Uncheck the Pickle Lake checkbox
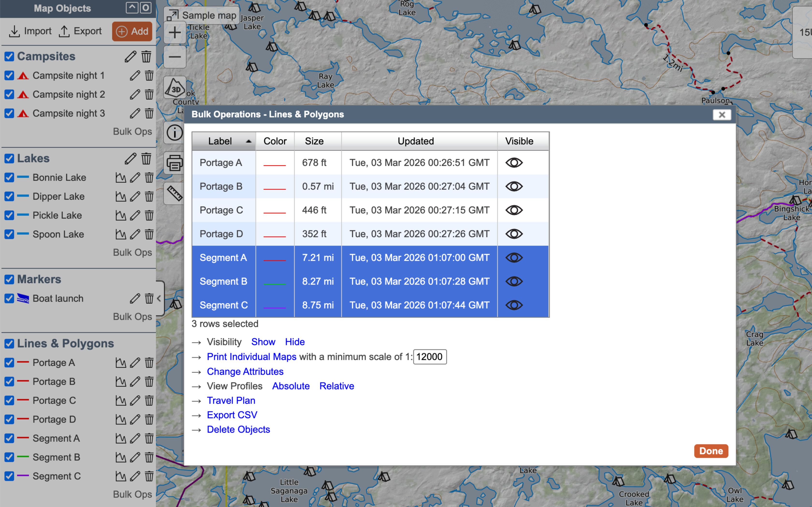The image size is (812, 507). pyautogui.click(x=9, y=215)
